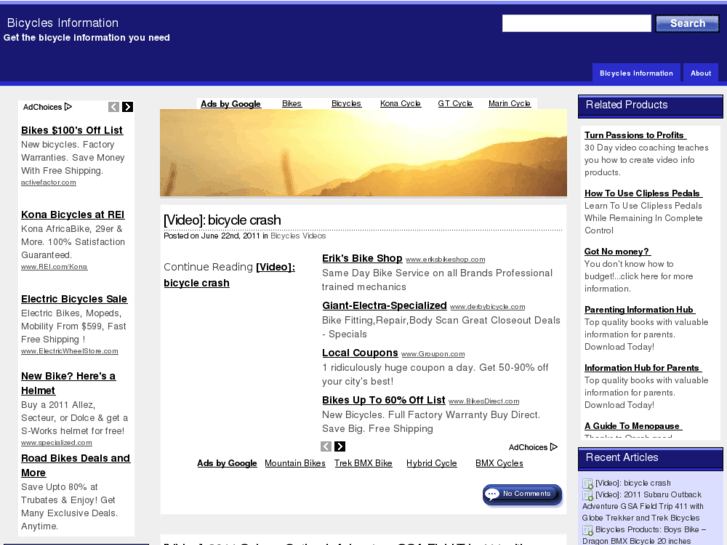Open 'Road Bikes Deals and More' ad
The width and height of the screenshot is (727, 545).
(76, 465)
